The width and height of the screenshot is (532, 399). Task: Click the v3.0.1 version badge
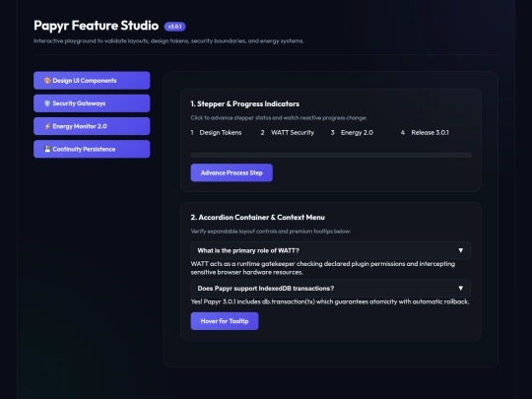point(174,27)
